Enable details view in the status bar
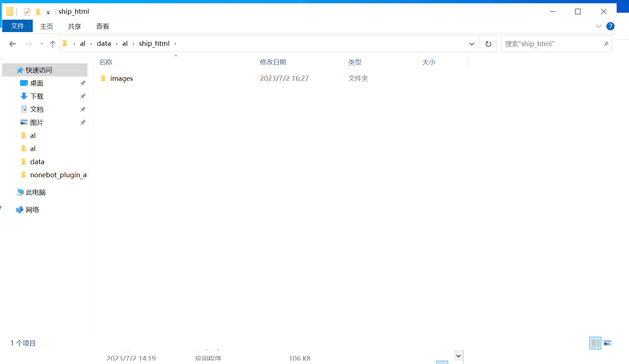629x364 pixels. point(596,343)
